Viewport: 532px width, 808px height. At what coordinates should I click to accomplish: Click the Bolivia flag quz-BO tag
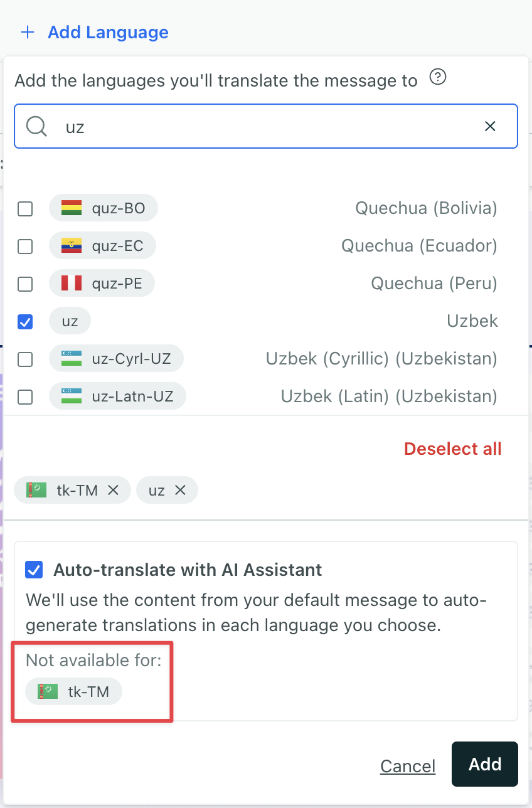click(104, 208)
